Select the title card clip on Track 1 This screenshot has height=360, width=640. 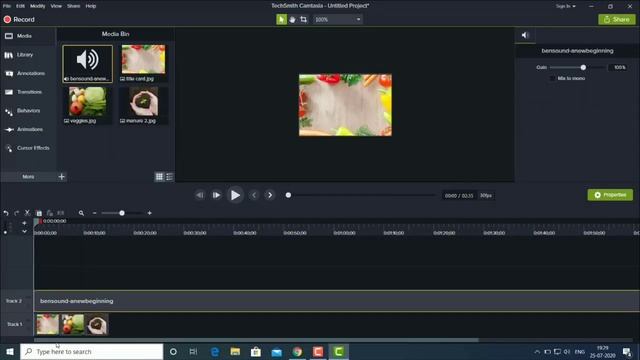(47, 324)
